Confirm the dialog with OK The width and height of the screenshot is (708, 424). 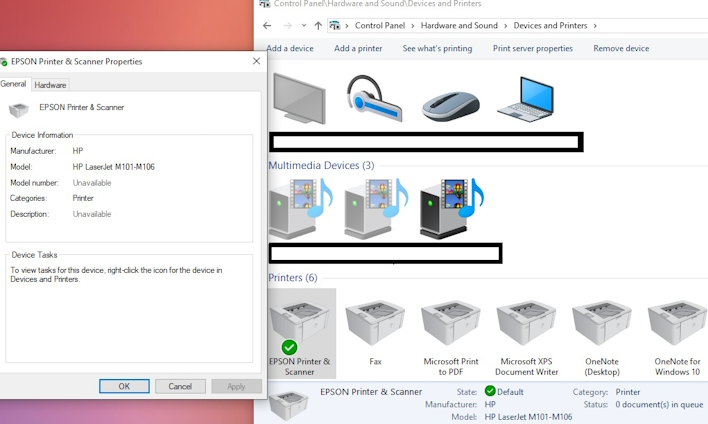[124, 386]
